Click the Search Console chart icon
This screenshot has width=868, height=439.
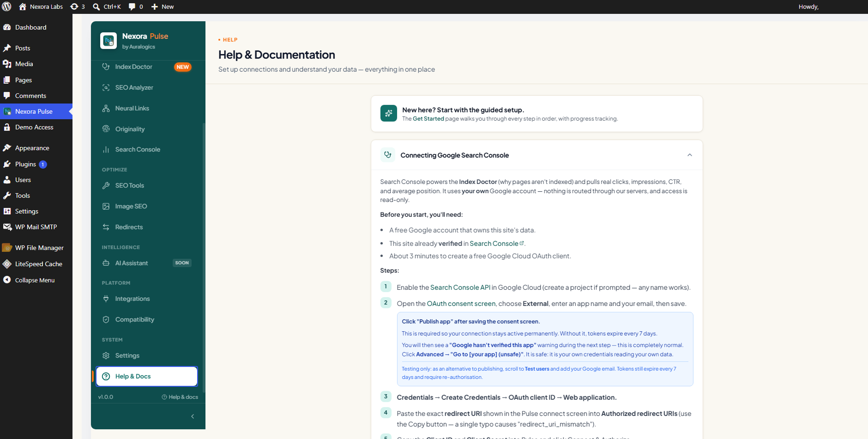tap(106, 149)
